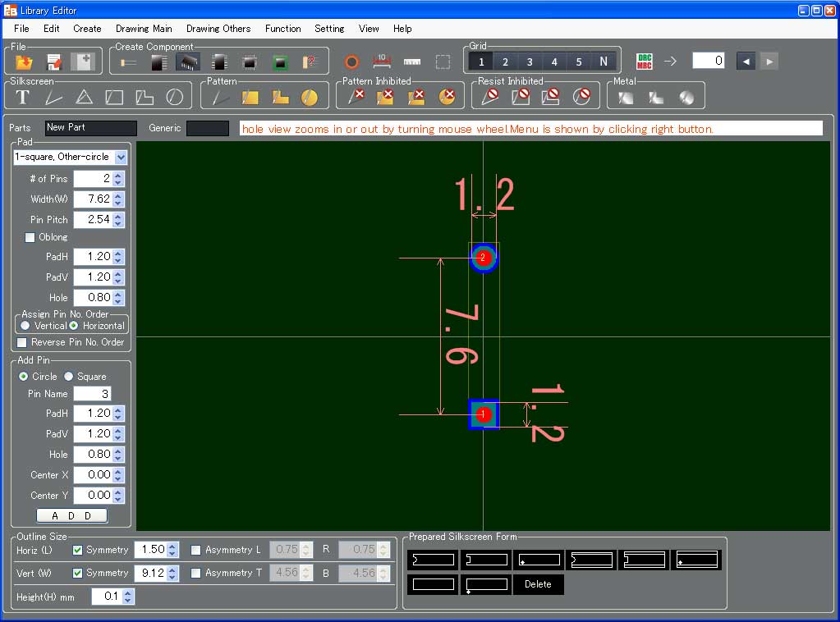Click the dimension measure icon labeled 10
Image resolution: width=840 pixels, height=622 pixels.
(x=382, y=62)
